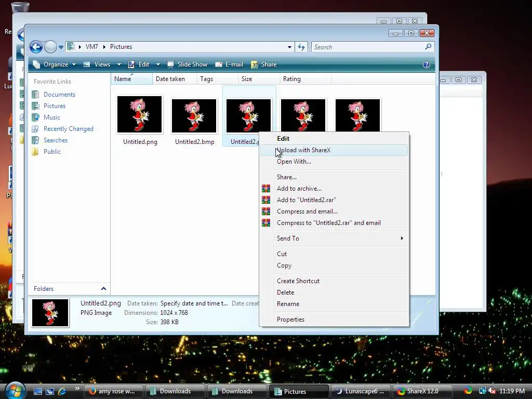The width and height of the screenshot is (532, 399).
Task: Start the Slide Show
Action: point(187,64)
